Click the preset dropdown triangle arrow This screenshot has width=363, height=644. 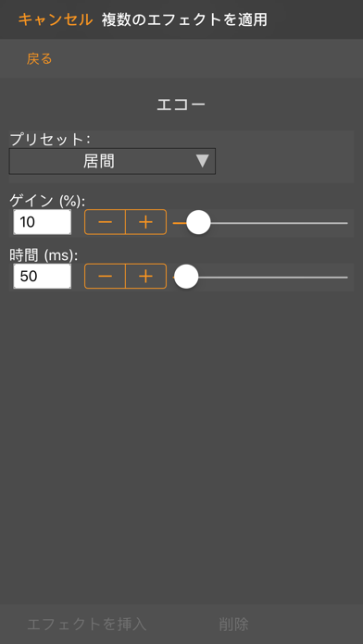coord(202,161)
